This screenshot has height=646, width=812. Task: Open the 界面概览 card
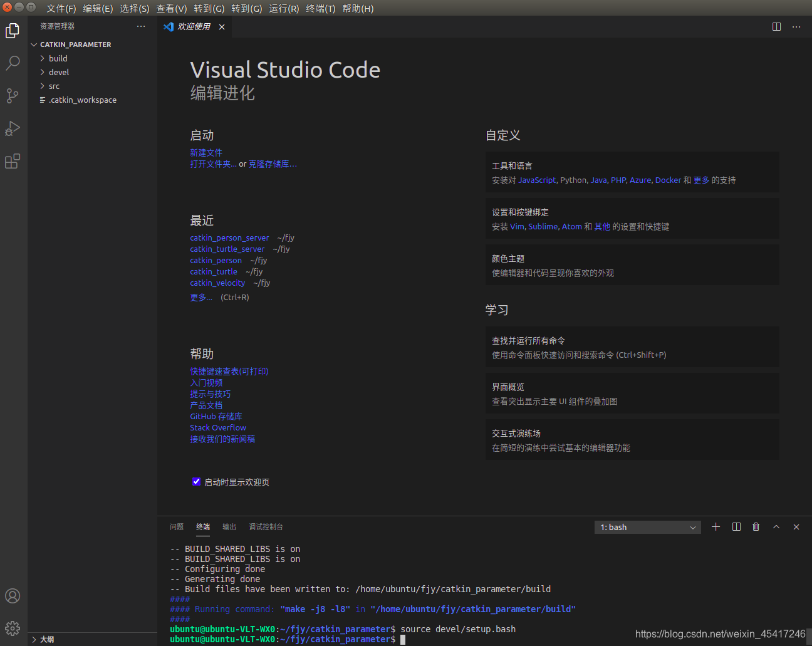click(632, 393)
